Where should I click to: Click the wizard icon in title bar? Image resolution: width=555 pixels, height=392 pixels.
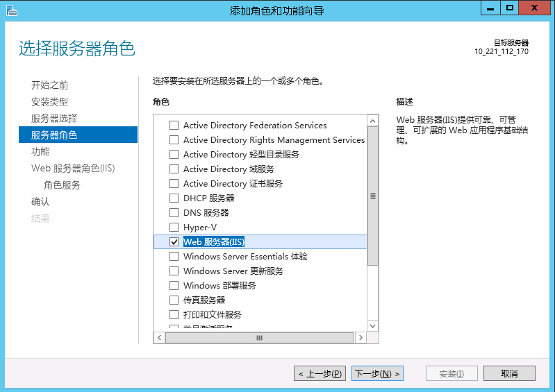(x=10, y=10)
